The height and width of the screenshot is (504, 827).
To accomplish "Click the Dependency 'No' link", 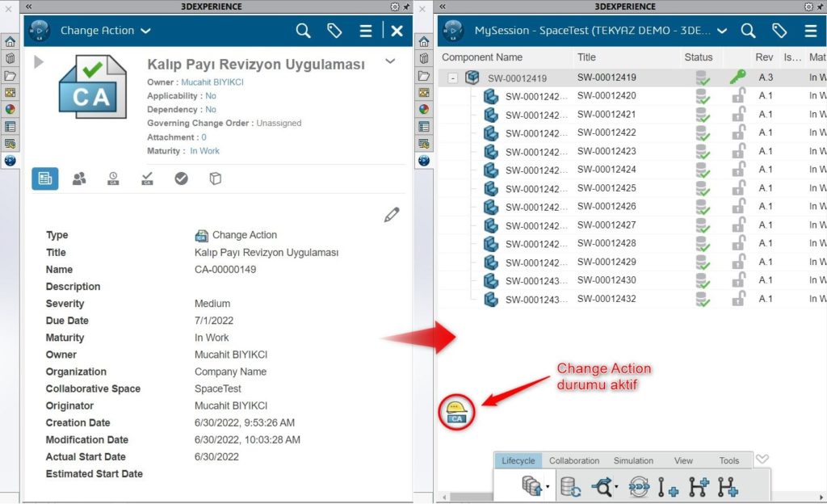I will tap(211, 110).
